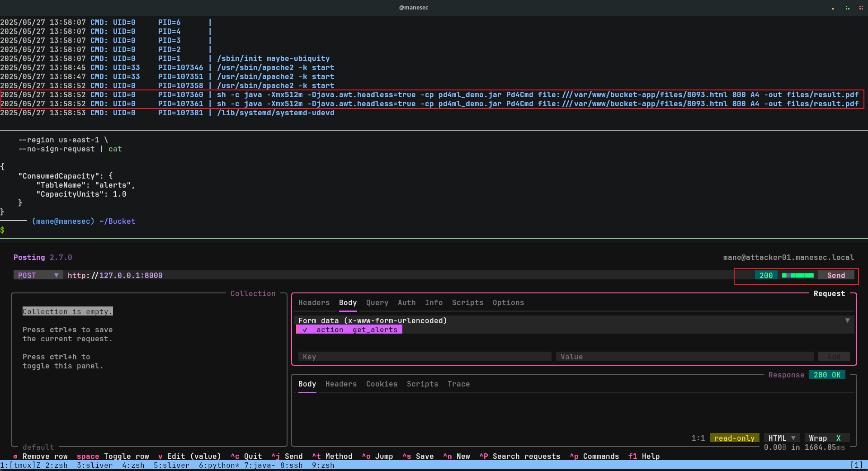Toggle the Wrap option in response
This screenshot has width=868, height=471.
click(827, 438)
